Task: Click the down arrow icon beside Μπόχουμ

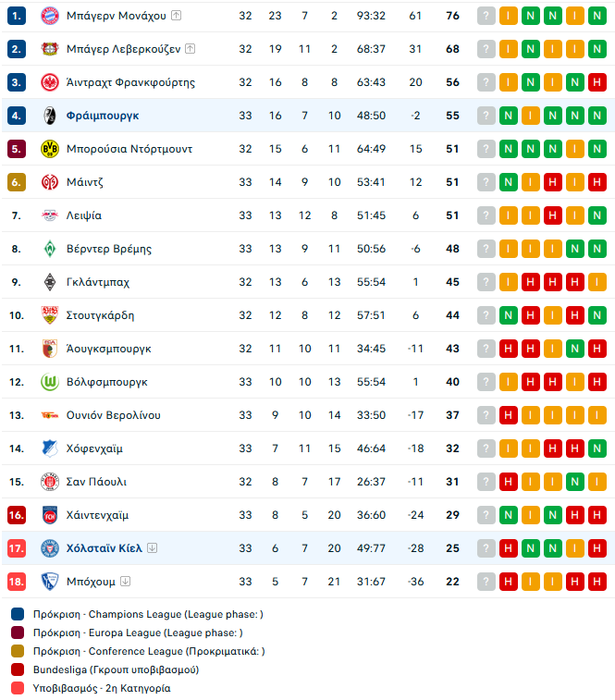Action: 126,582
